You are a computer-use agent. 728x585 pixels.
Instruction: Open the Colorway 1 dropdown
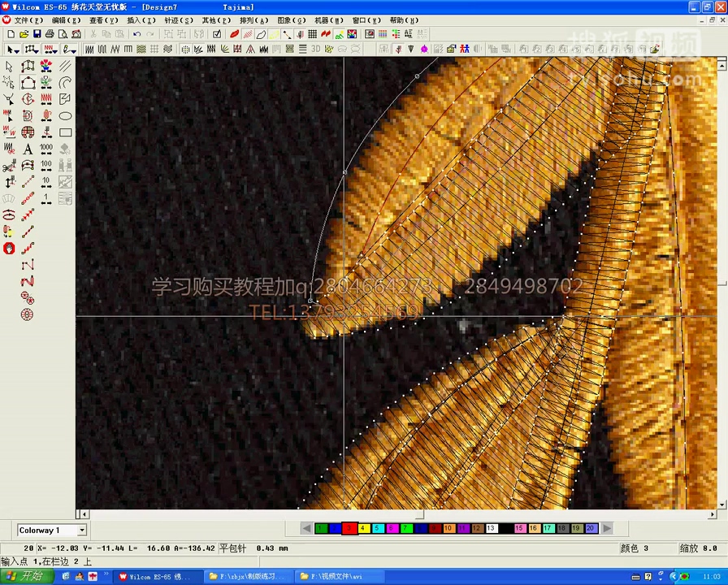click(x=81, y=530)
